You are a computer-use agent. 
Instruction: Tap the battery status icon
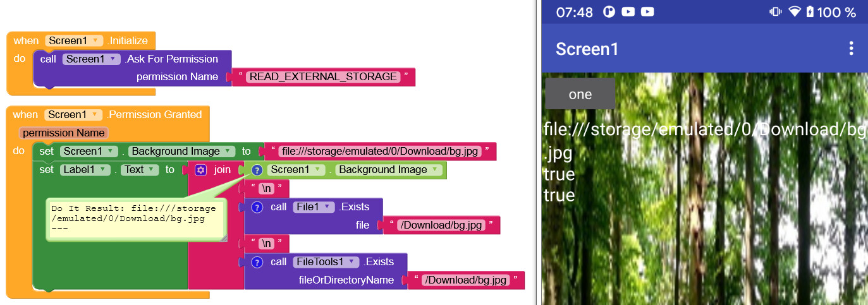click(x=810, y=12)
